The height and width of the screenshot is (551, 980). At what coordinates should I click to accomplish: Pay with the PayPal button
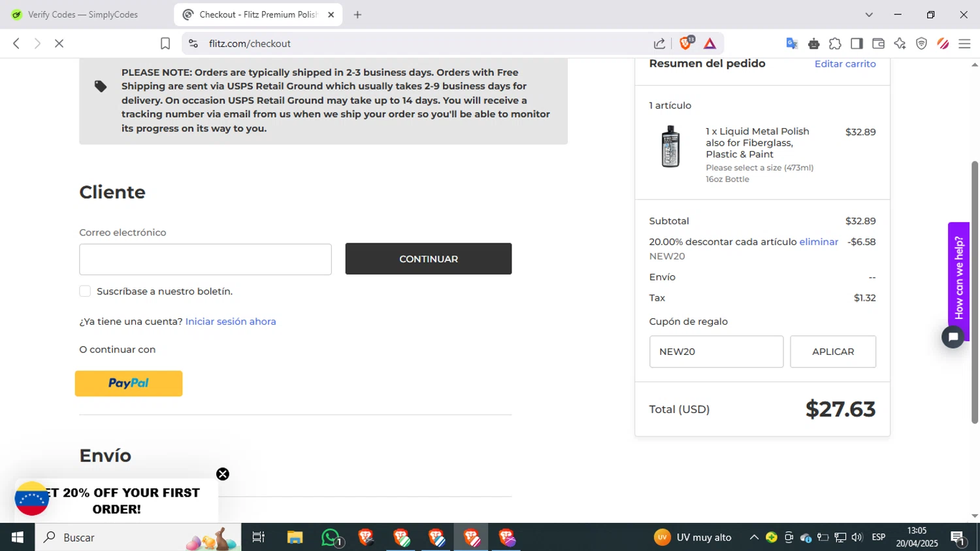coord(129,384)
